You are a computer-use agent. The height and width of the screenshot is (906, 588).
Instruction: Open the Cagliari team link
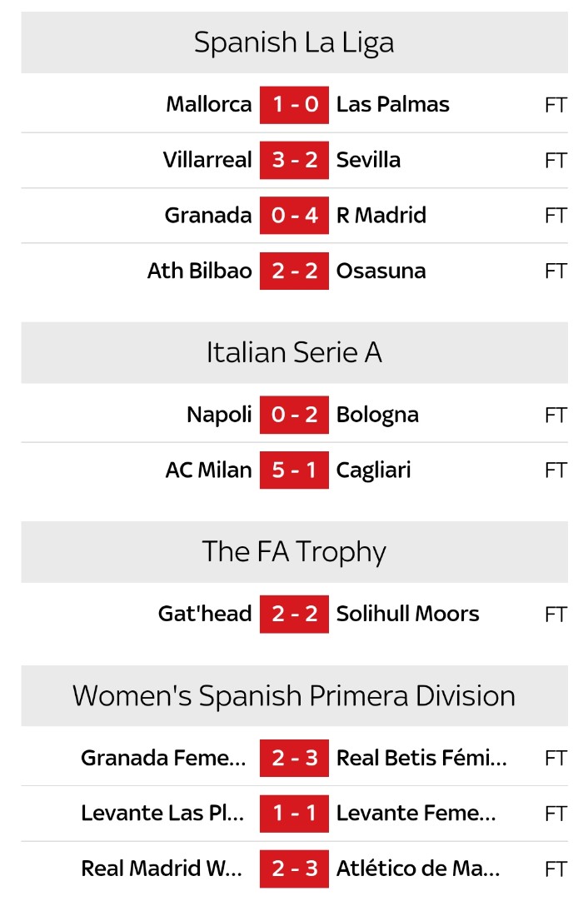[x=373, y=470]
